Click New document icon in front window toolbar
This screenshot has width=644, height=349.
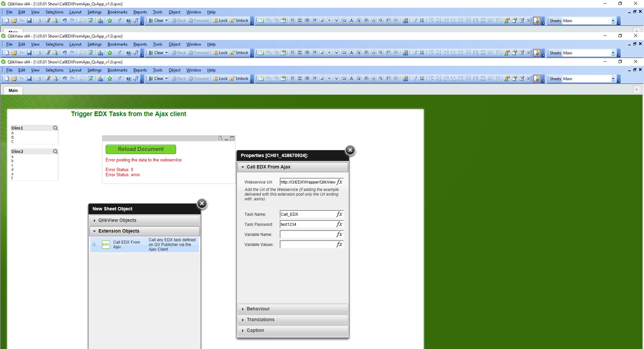tap(7, 79)
